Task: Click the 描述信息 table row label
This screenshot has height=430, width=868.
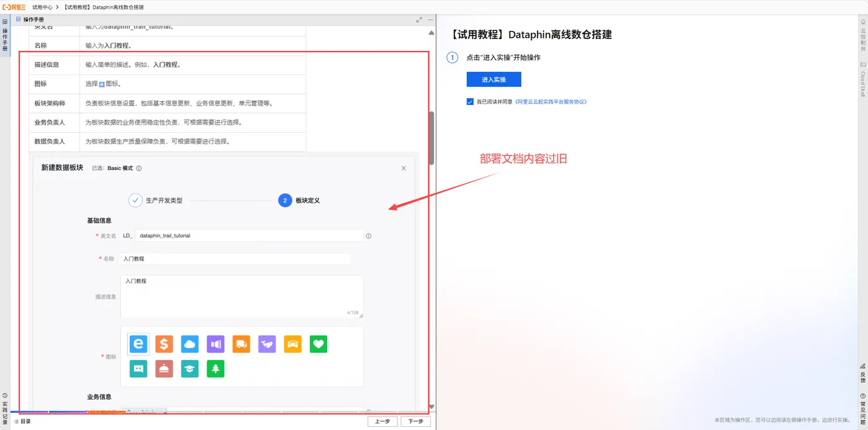Action: pos(47,65)
